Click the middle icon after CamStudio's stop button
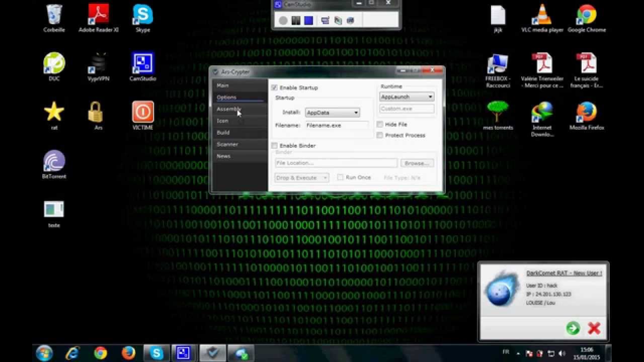The image size is (644, 362). pos(338,20)
